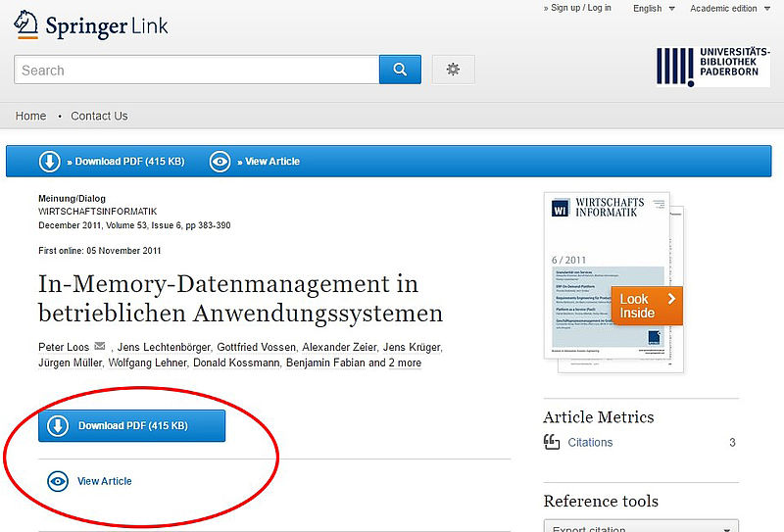The height and width of the screenshot is (532, 784).
Task: Open the journal cover thumbnail
Action: (x=607, y=276)
